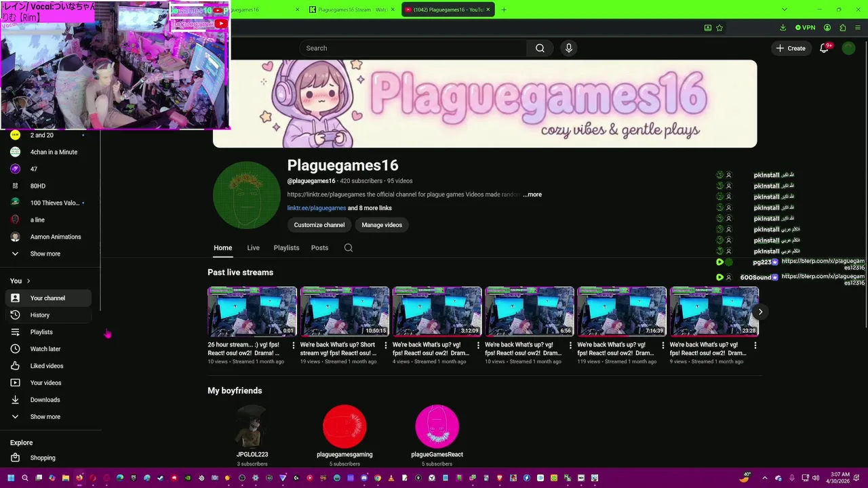Open subscription '2 and 20'
This screenshot has width=868, height=488.
tap(47, 136)
